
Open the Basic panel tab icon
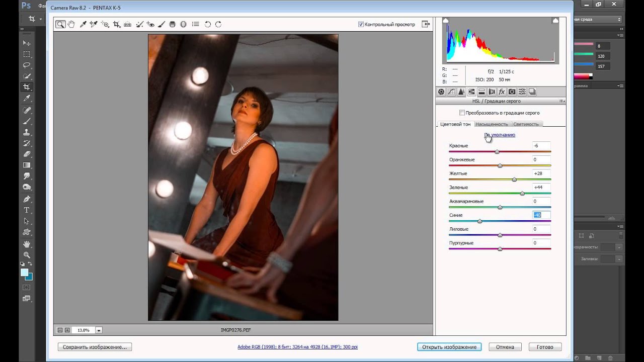tap(441, 92)
